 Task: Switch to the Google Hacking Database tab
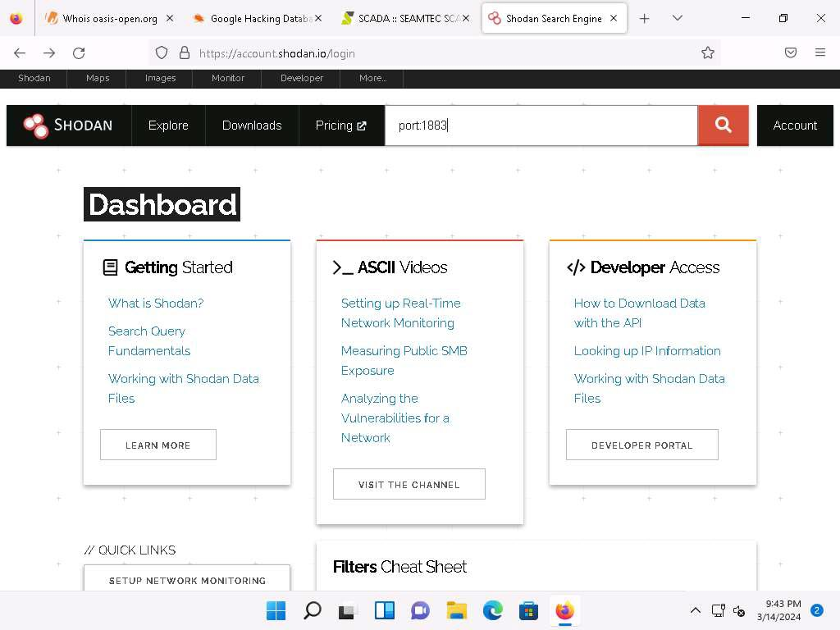coord(256,18)
